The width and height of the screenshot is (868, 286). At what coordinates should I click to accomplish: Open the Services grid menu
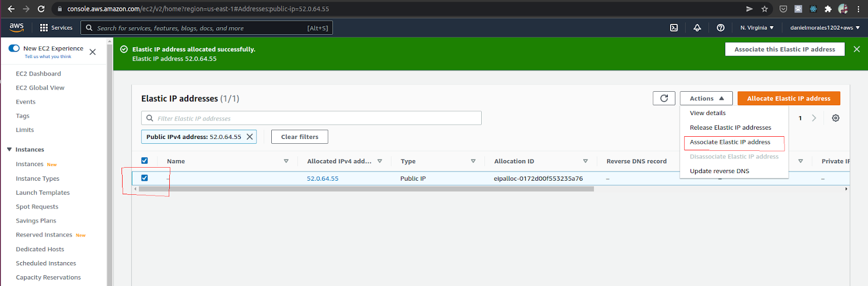(56, 28)
